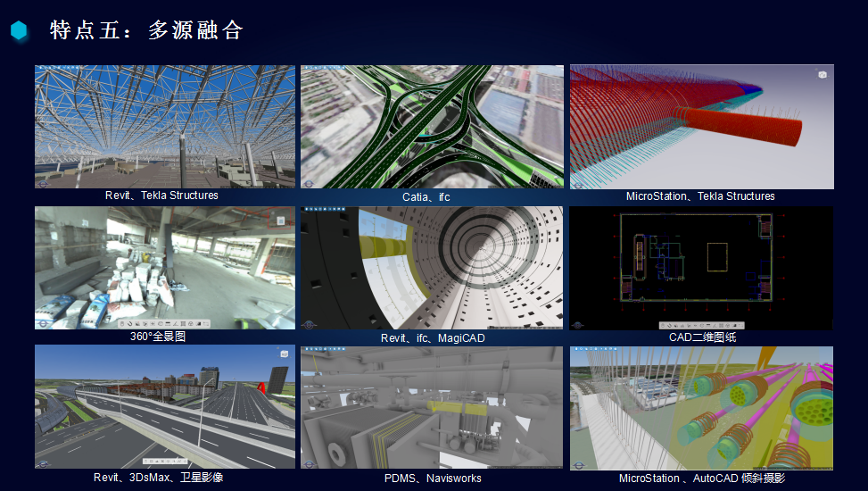Click the caption "CAD二维图纸"
This screenshot has width=868, height=491.
(x=702, y=337)
